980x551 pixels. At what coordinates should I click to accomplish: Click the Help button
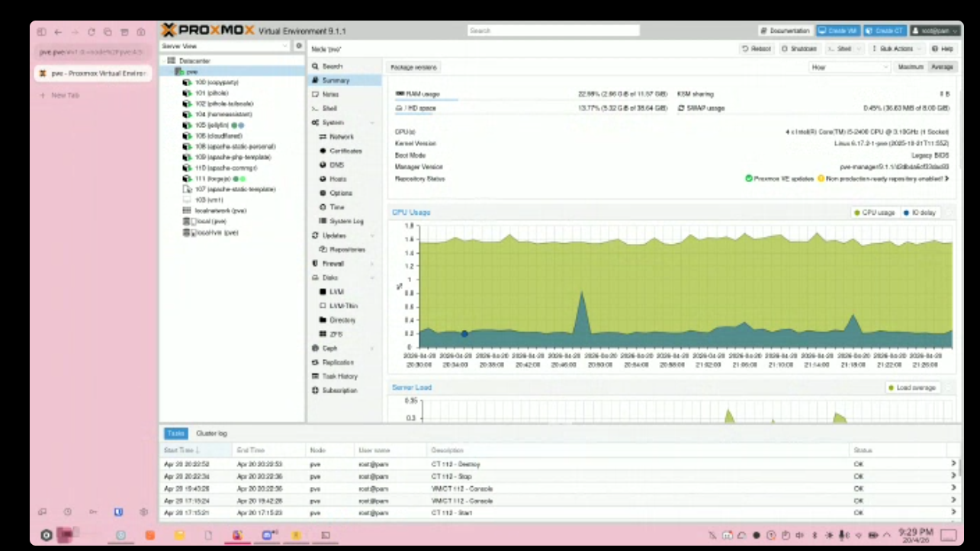pyautogui.click(x=943, y=49)
